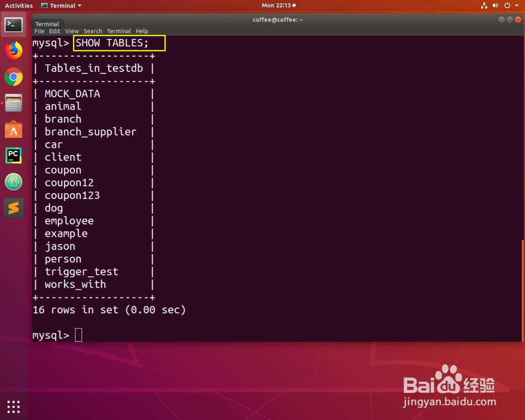Image resolution: width=525 pixels, height=420 pixels.
Task: Click the coupon table row
Action: pos(63,170)
